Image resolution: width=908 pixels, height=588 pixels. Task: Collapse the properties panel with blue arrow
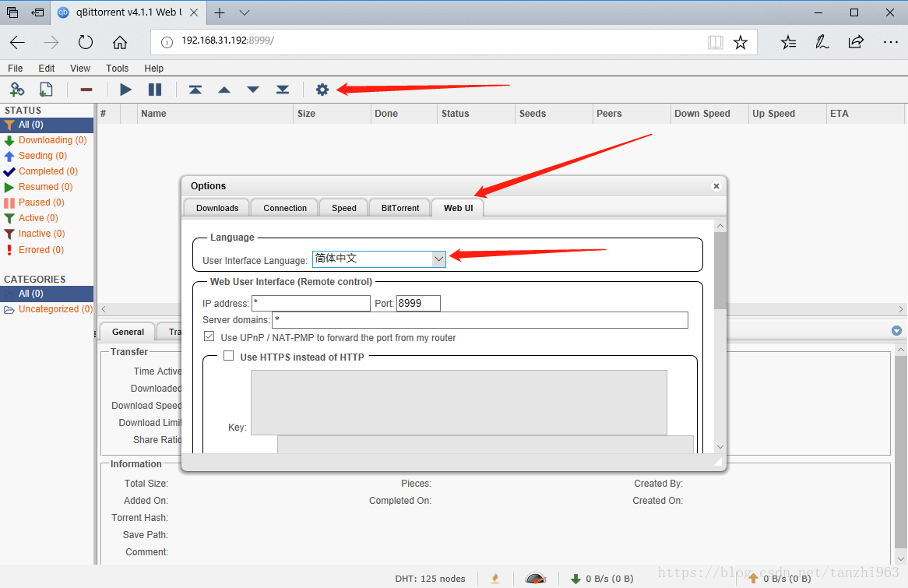896,331
